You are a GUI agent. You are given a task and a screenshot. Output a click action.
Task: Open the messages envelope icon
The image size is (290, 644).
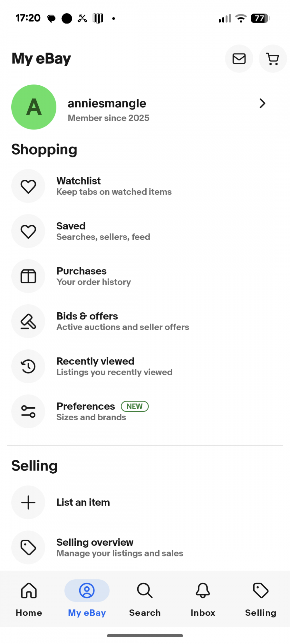pyautogui.click(x=239, y=59)
